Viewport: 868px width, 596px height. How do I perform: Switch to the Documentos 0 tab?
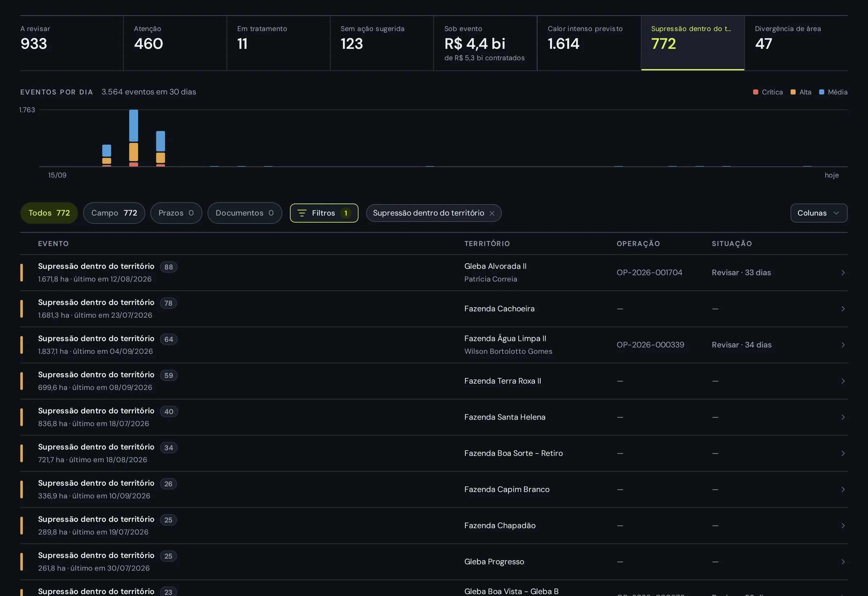244,213
